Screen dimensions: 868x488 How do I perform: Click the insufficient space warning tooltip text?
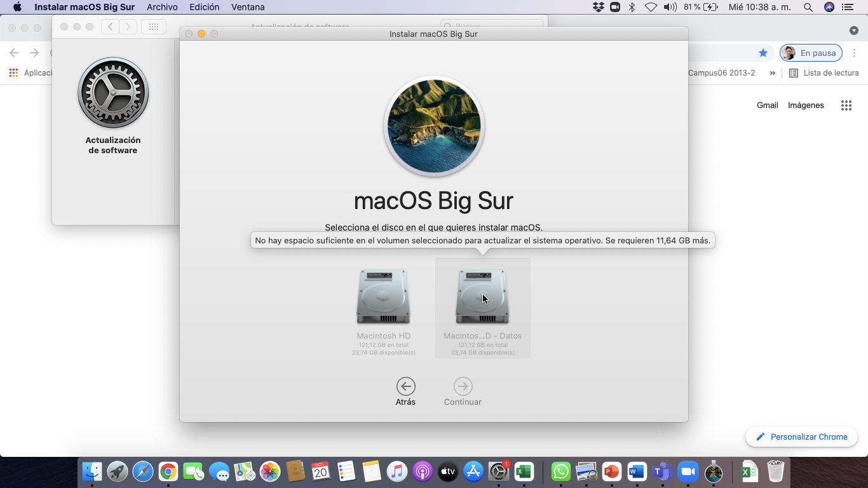(483, 241)
